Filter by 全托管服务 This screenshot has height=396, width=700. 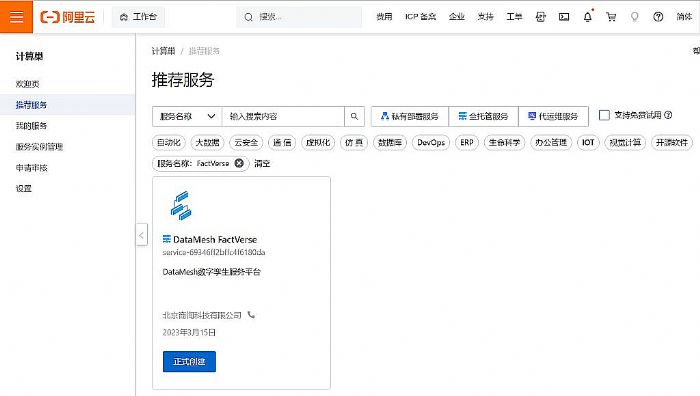(483, 117)
